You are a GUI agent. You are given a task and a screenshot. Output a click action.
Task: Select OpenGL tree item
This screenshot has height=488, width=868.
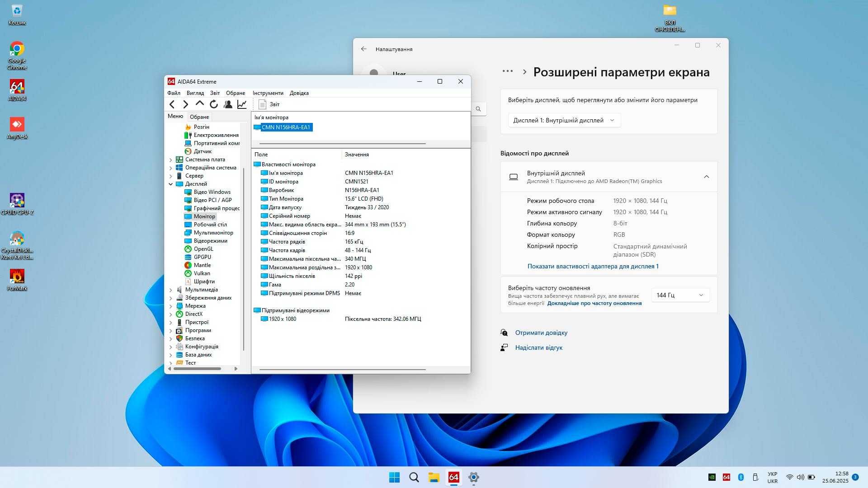pos(199,249)
